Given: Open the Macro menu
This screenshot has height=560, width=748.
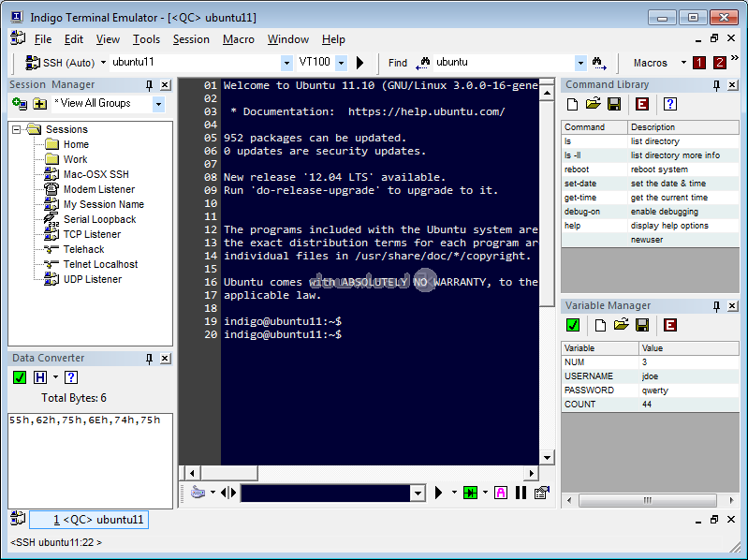Looking at the screenshot, I should pyautogui.click(x=238, y=39).
